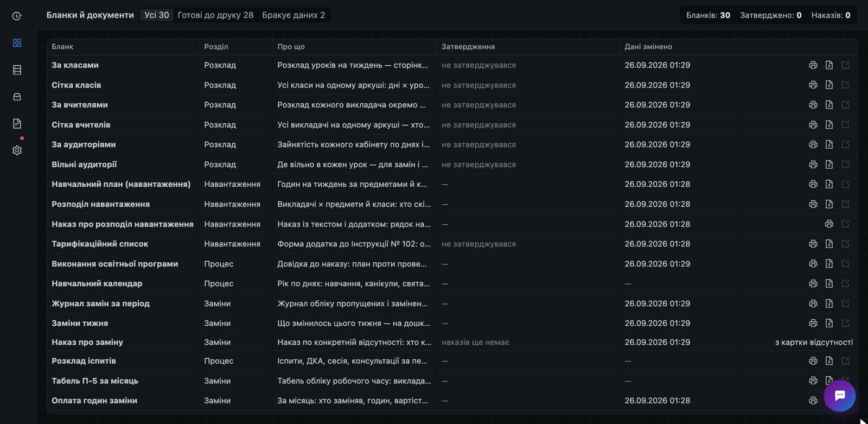Sort by Розділ column header

[216, 47]
